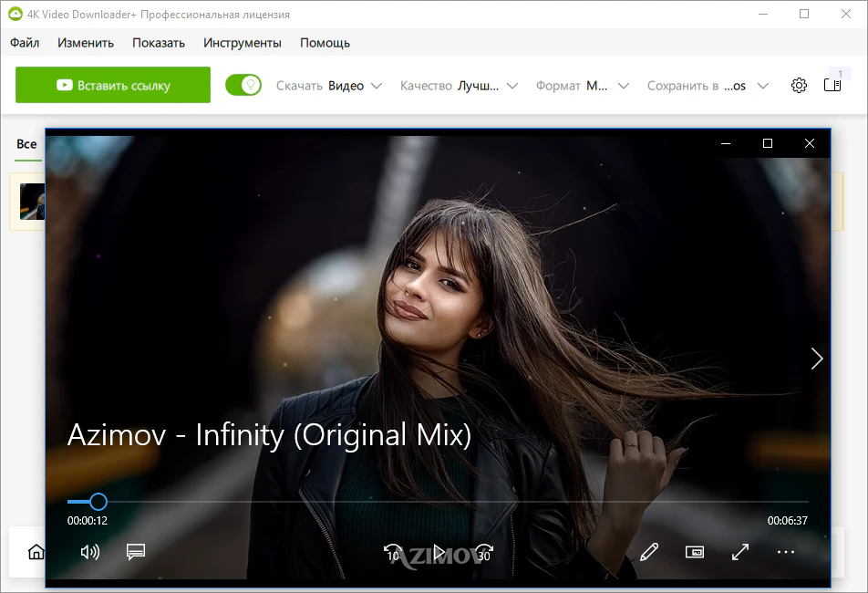The image size is (868, 593).
Task: Skip forward 30 seconds
Action: (x=483, y=552)
